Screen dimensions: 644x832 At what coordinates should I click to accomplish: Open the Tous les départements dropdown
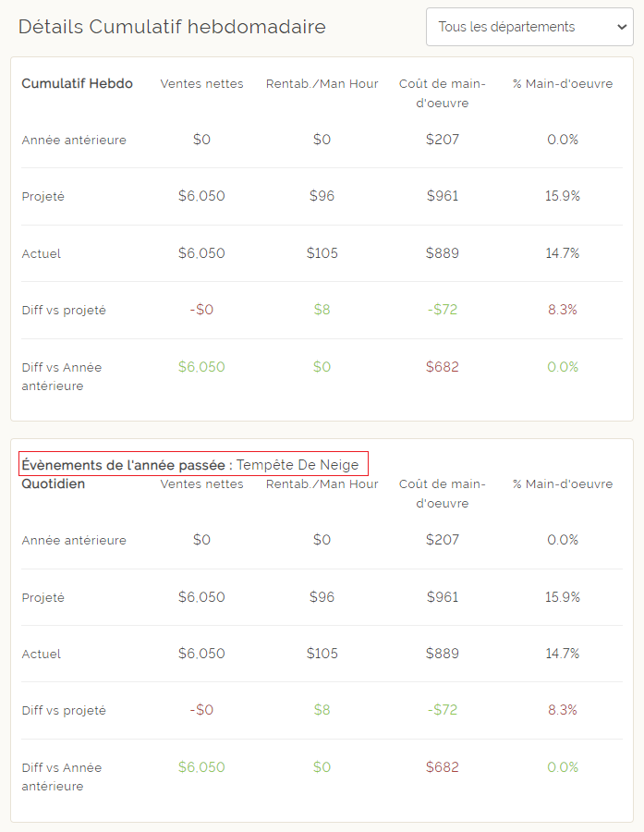click(x=529, y=27)
